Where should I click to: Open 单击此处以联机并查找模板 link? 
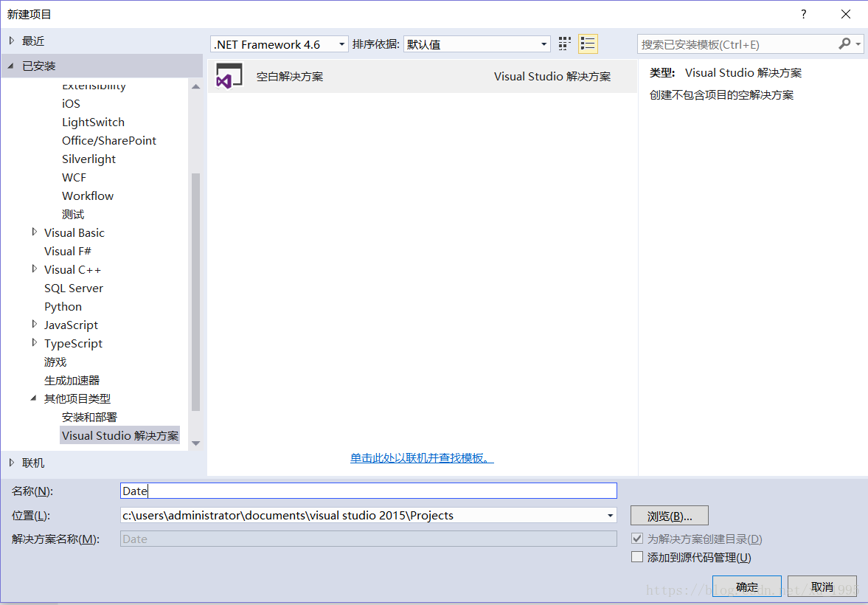coord(422,458)
